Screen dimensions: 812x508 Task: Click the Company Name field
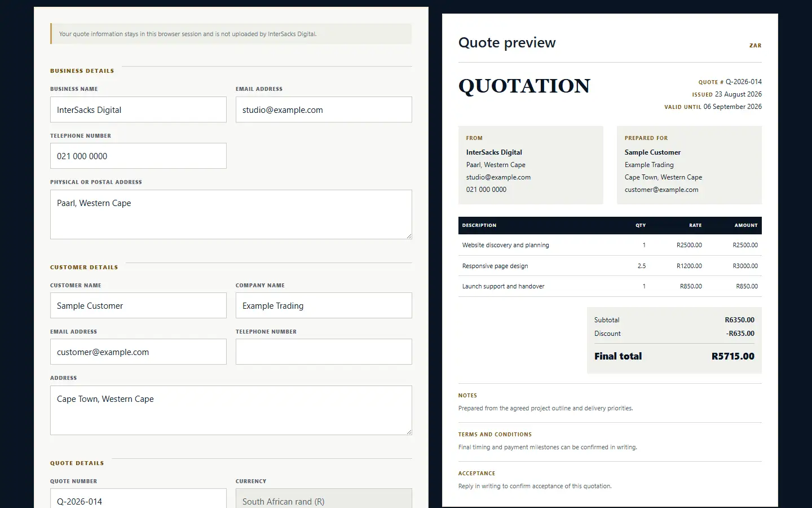[324, 305]
